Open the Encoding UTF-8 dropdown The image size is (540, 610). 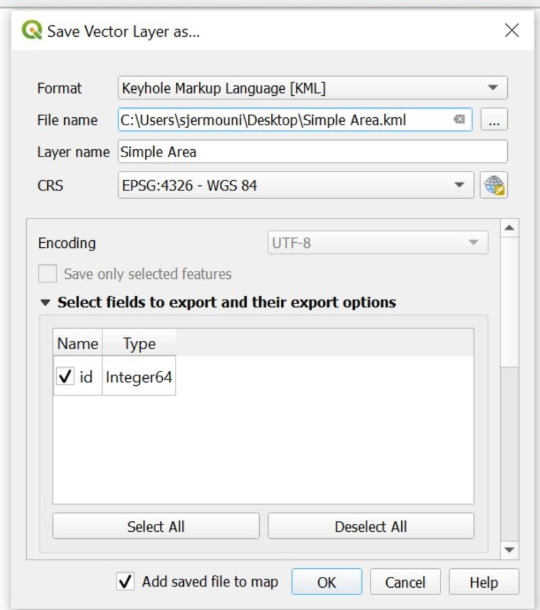[378, 243]
